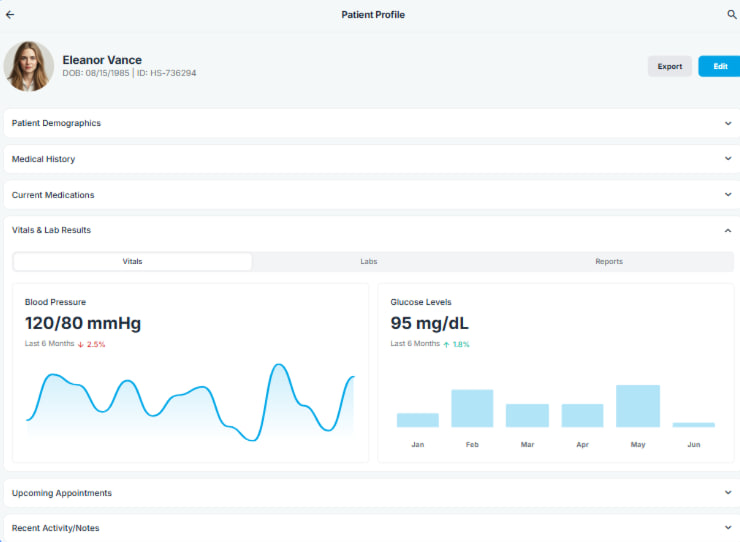Click the Current Medications heading
740x542 pixels.
[53, 195]
